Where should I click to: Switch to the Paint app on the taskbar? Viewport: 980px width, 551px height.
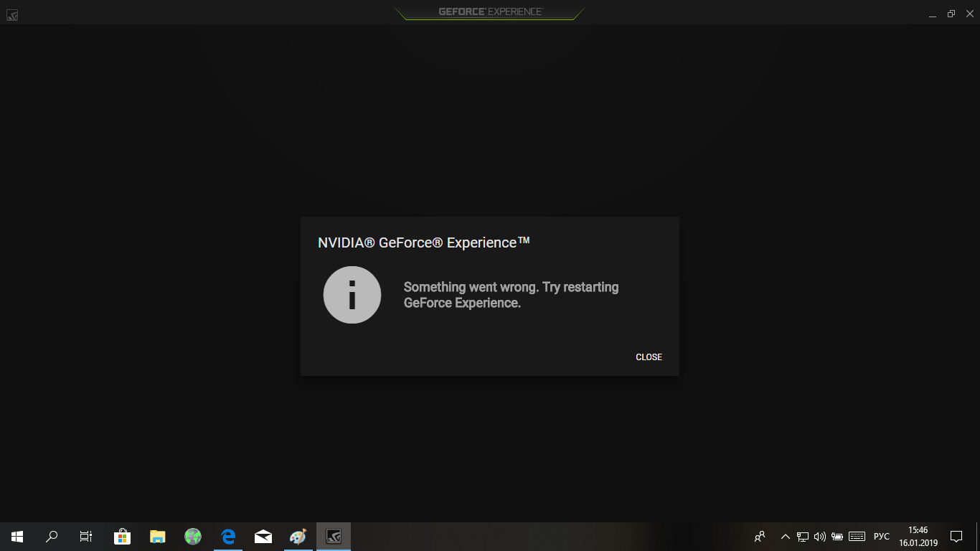(x=298, y=536)
